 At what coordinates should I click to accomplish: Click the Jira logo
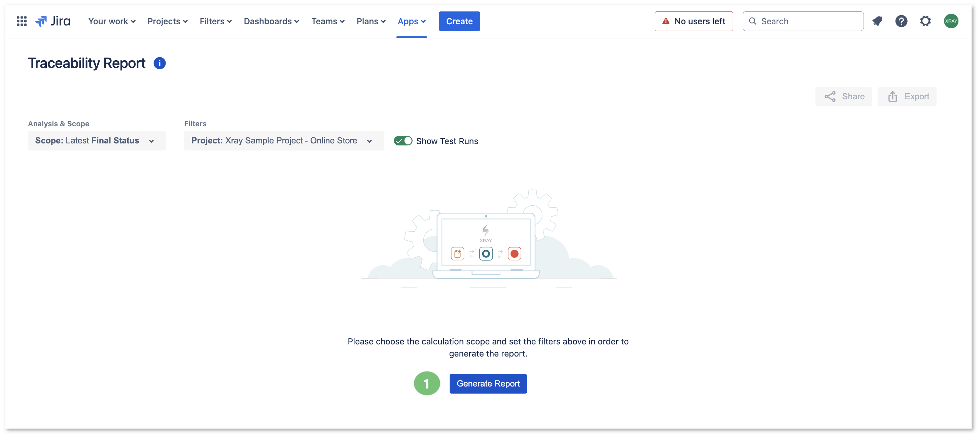pos(53,21)
